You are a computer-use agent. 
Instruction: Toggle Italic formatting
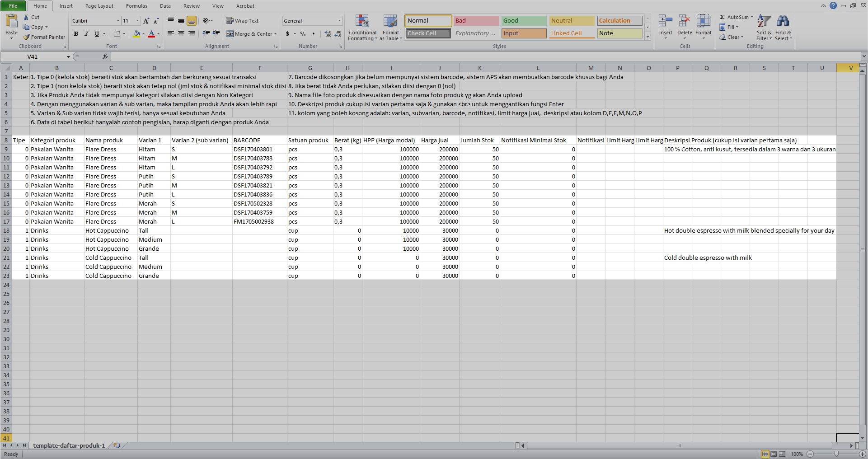click(x=86, y=34)
